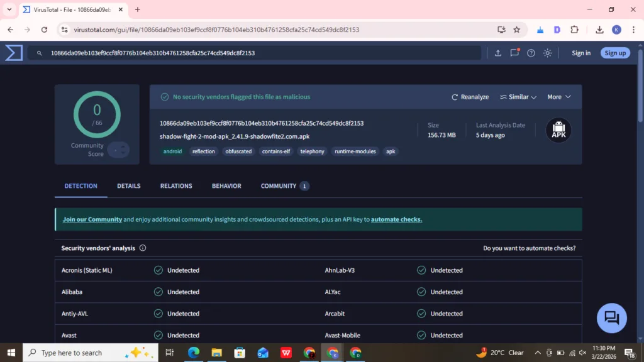Click the taskbar search box
This screenshot has height=362, width=644.
(x=91, y=353)
